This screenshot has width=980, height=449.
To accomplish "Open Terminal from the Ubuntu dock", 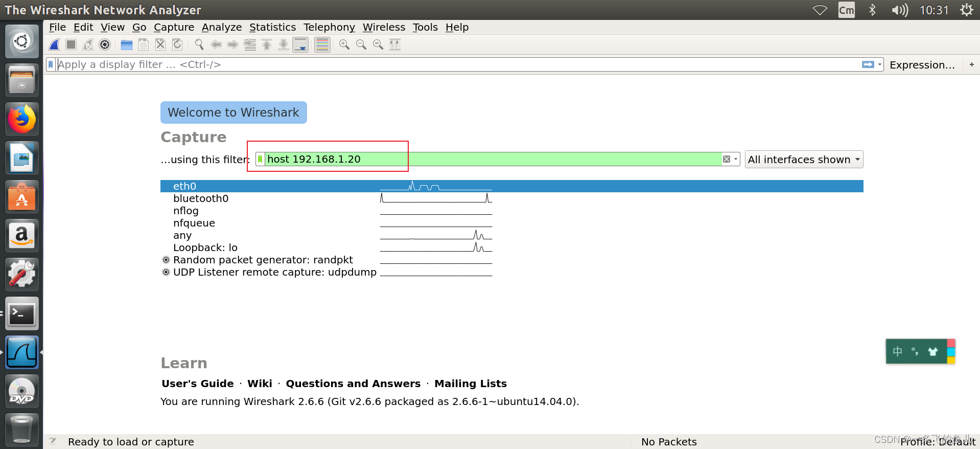I will coord(22,313).
